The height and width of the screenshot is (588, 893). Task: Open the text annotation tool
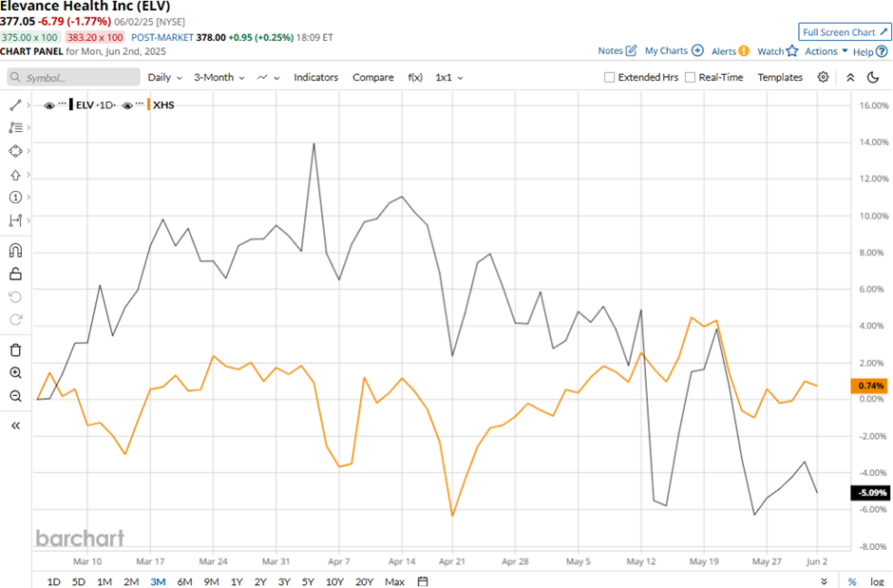(15, 127)
